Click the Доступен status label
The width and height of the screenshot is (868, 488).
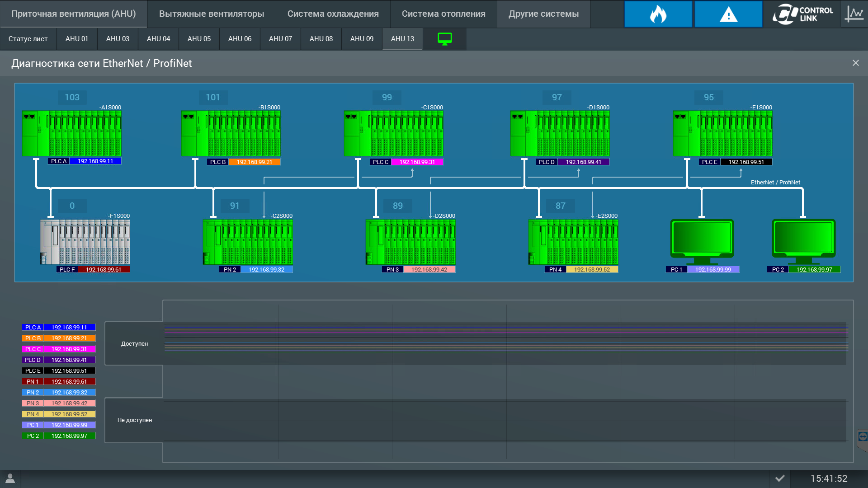point(134,344)
